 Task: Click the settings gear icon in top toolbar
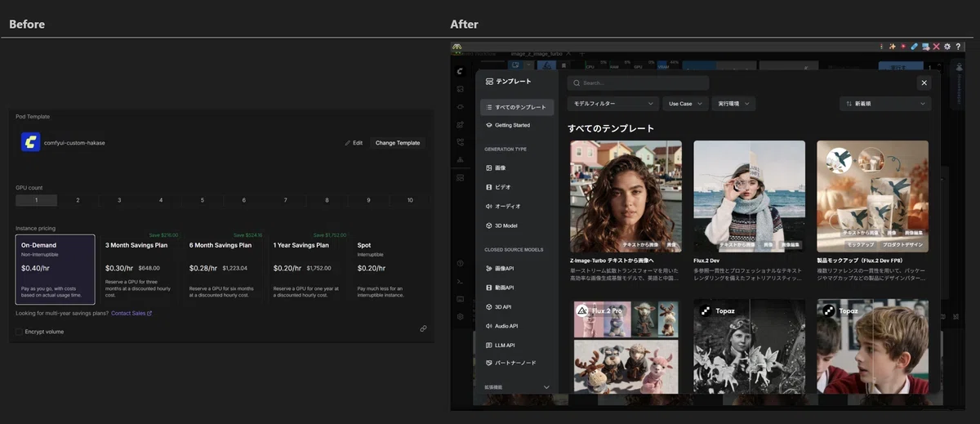click(x=947, y=47)
